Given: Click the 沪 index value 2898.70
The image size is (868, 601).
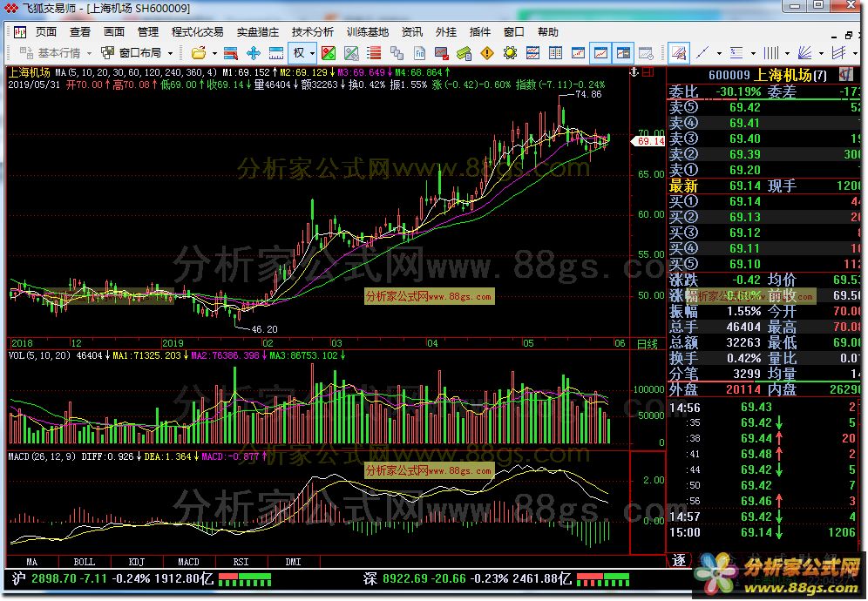Looking at the screenshot, I should [54, 579].
